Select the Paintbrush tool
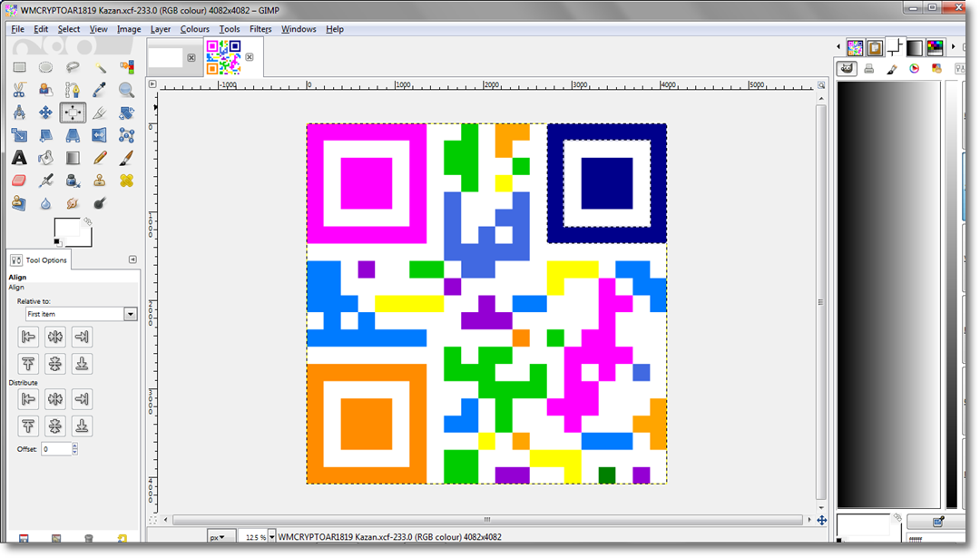Viewport: 980px width, 558px height. (126, 158)
